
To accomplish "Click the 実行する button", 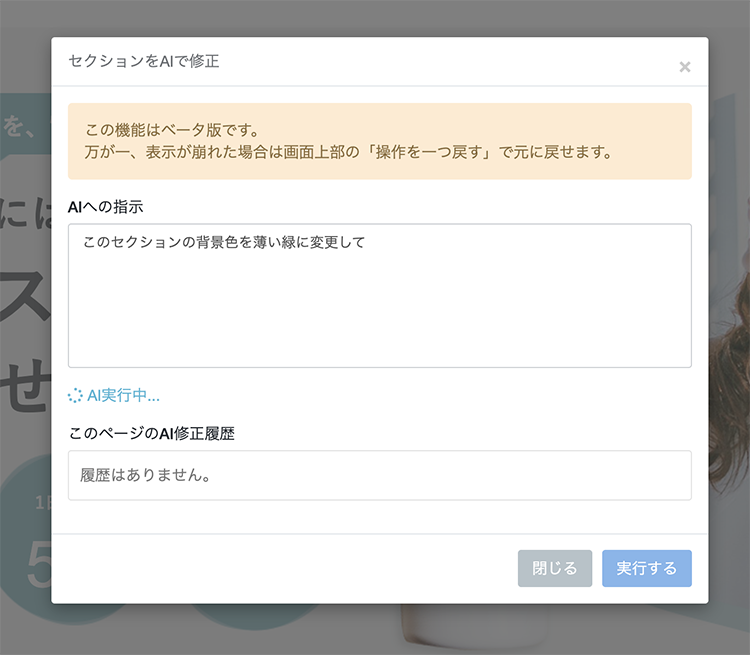I will 647,568.
